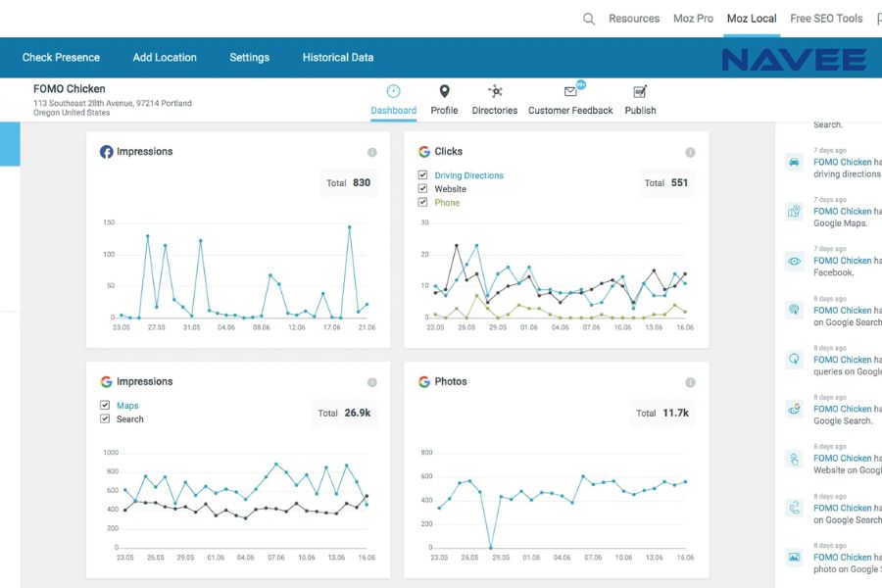Click the website tap activity icon

794,459
